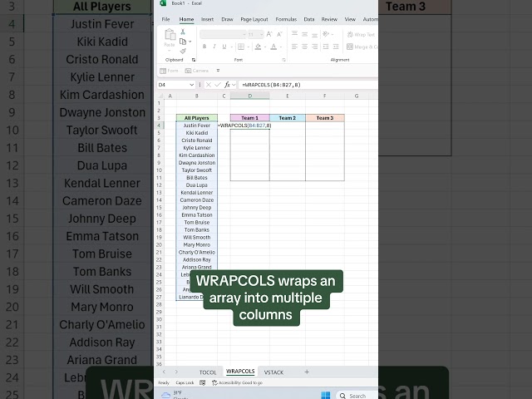Click the Copy icon in Clipboard group

[183, 42]
